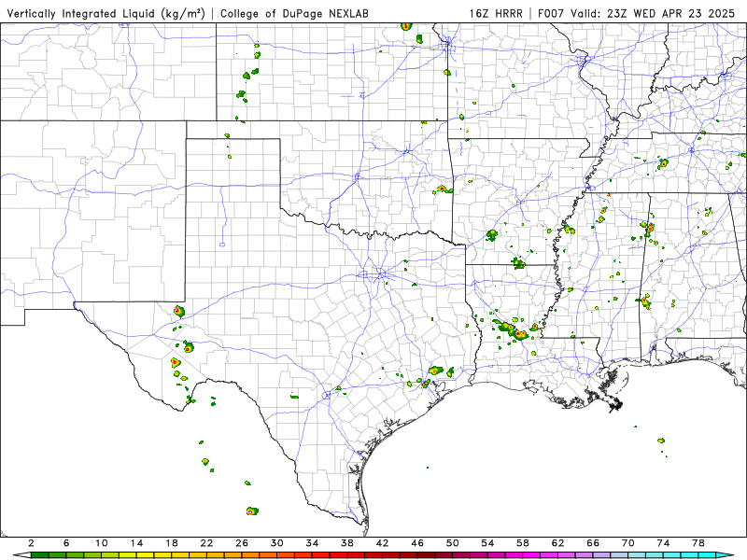This screenshot has height=560, width=747.
Task: Click the legend value '14'
Action: pyautogui.click(x=136, y=543)
